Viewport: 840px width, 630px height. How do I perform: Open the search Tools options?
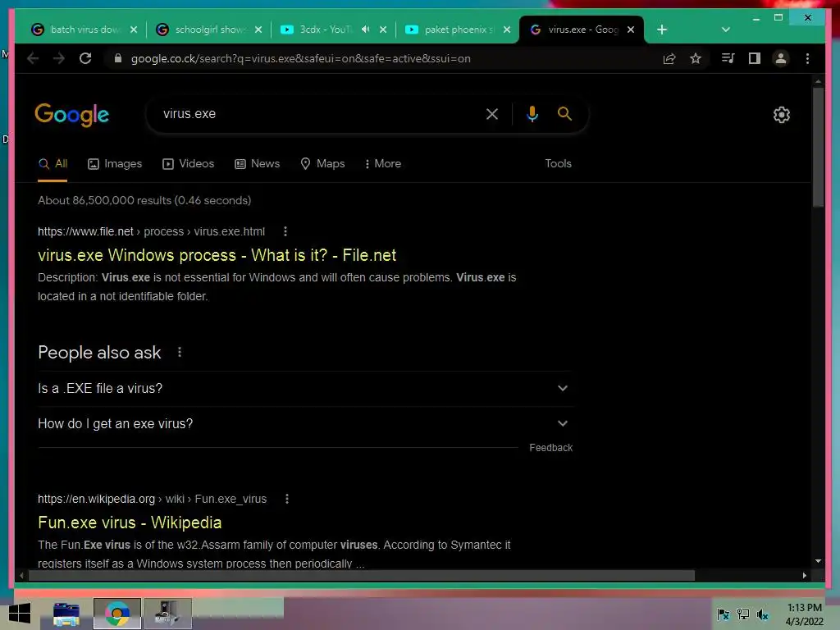pyautogui.click(x=558, y=164)
